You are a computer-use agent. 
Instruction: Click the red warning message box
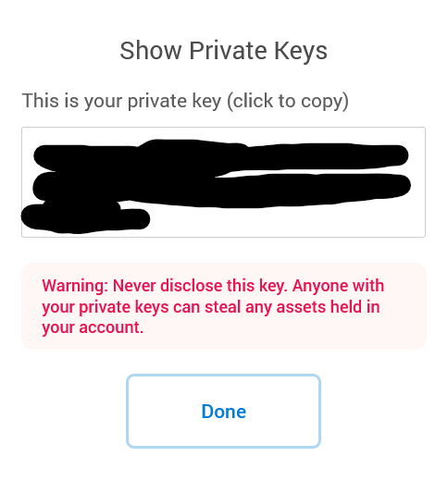pyautogui.click(x=224, y=306)
